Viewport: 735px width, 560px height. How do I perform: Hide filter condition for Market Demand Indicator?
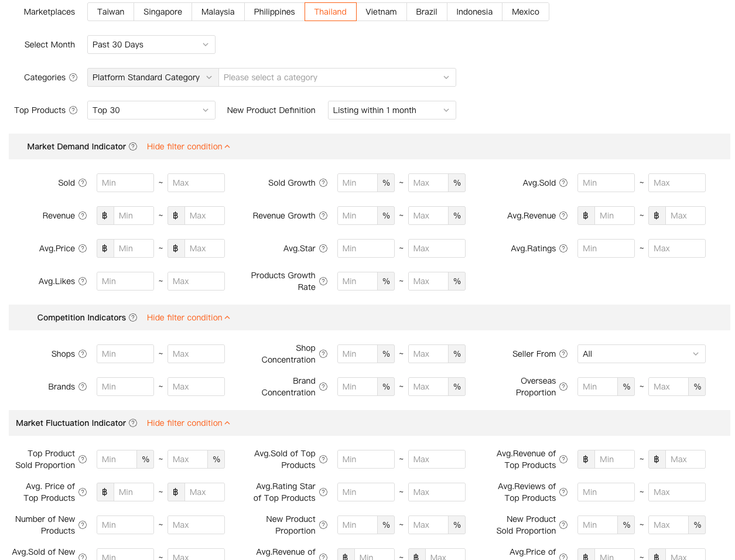tap(188, 146)
